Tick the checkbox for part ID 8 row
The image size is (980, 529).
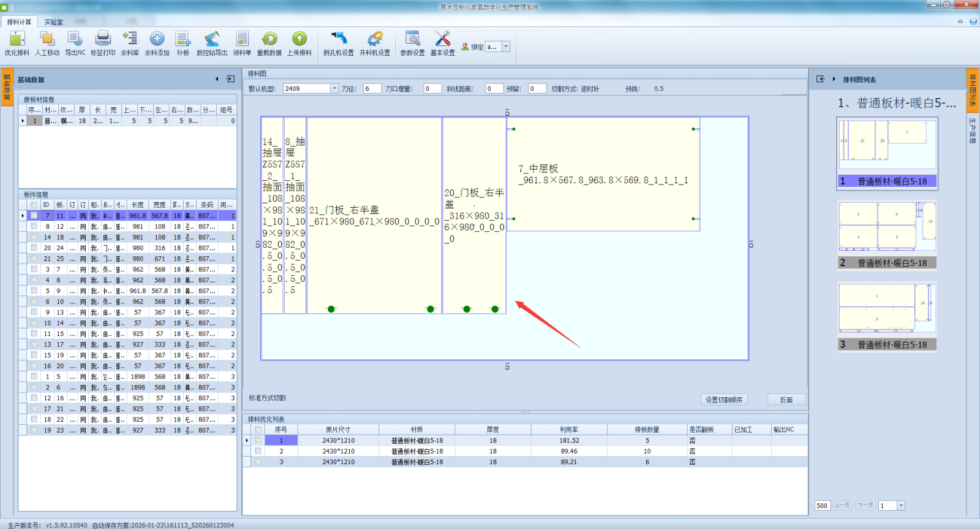[x=34, y=226]
